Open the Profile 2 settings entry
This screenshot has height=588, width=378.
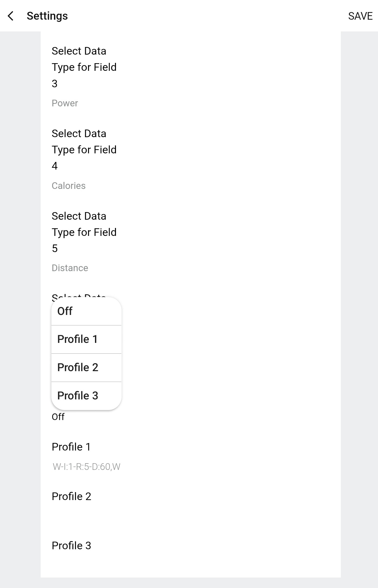coord(71,496)
